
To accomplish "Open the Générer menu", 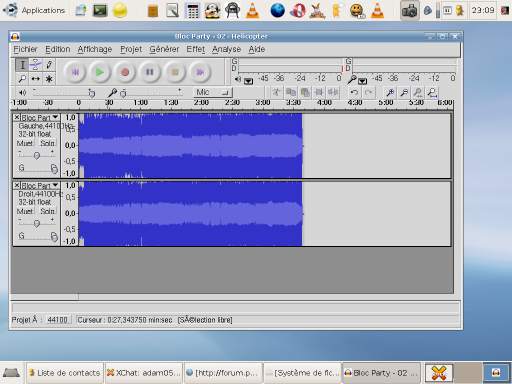I will point(164,49).
